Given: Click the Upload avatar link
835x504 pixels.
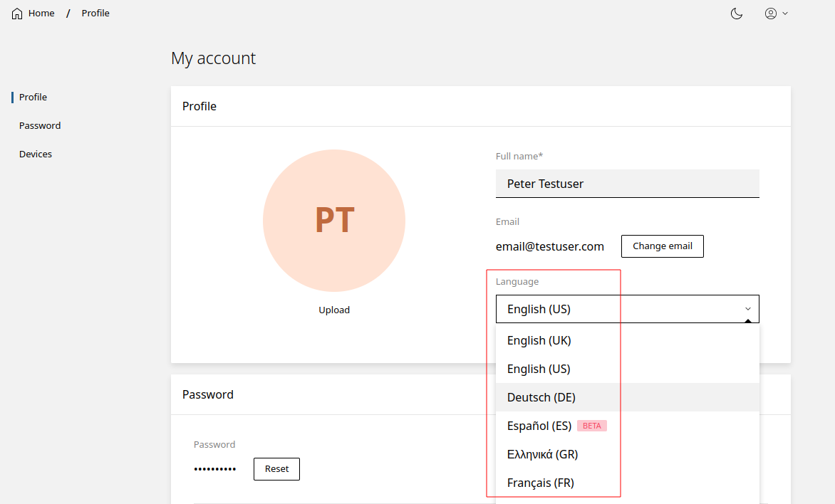Looking at the screenshot, I should tap(334, 310).
